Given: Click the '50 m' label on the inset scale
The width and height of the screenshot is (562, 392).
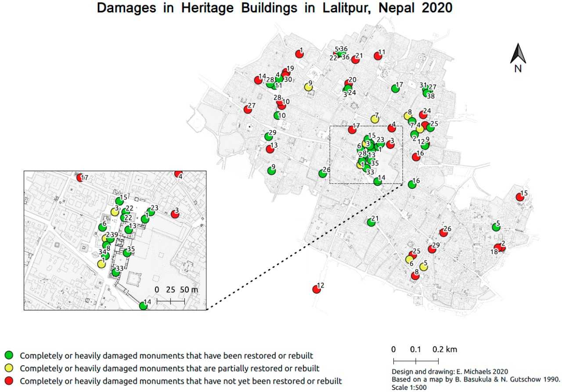Looking at the screenshot, I should point(189,290).
